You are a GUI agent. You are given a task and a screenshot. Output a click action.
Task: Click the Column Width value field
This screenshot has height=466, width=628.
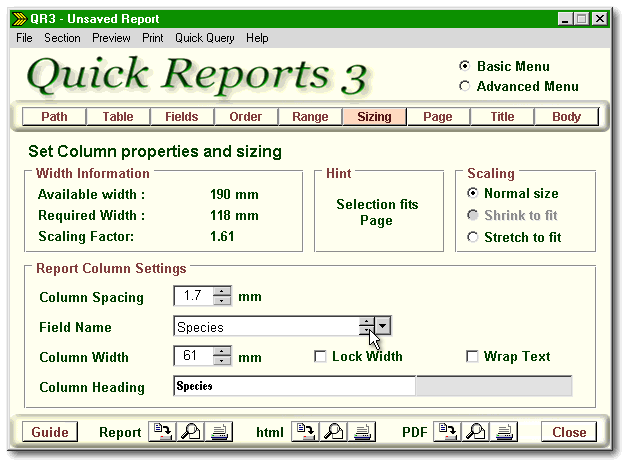pyautogui.click(x=193, y=356)
